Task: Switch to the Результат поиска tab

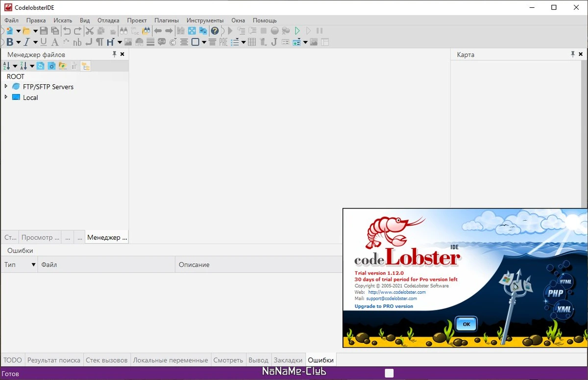Action: coord(54,360)
